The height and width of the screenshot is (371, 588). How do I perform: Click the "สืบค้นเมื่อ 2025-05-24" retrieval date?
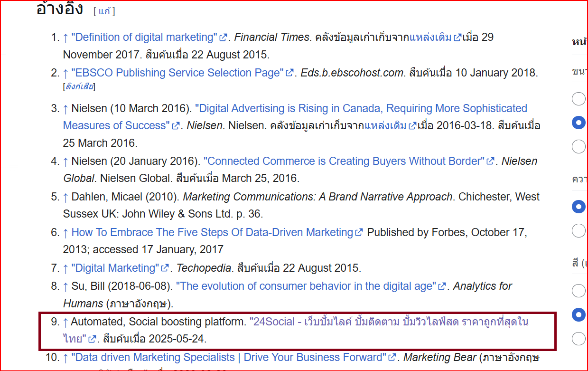(x=154, y=340)
